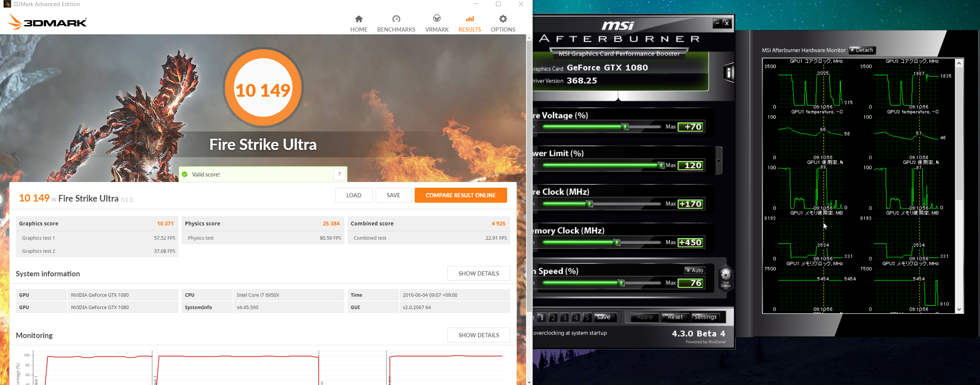Adjust the Memory Clock slider handle
Image resolution: width=980 pixels, height=385 pixels.
coord(617,242)
